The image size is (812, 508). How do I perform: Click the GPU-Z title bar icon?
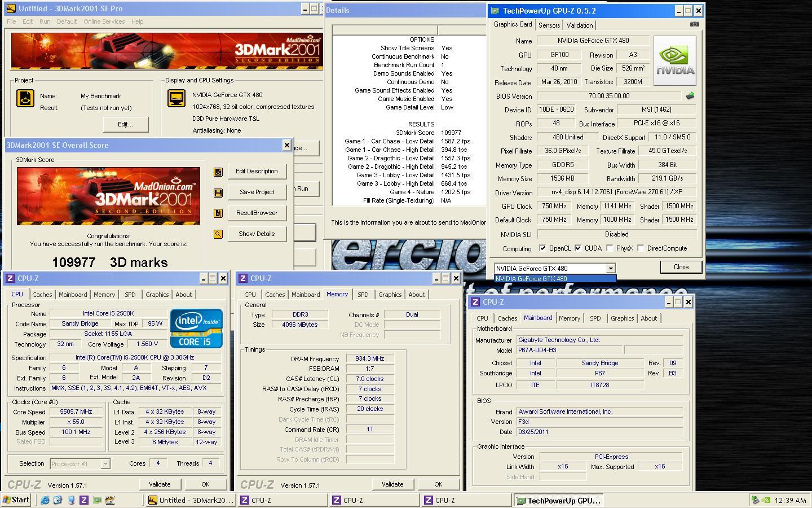coord(495,11)
